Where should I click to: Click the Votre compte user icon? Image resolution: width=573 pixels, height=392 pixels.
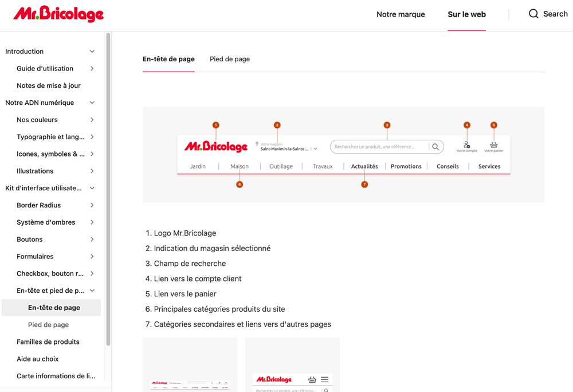(x=466, y=144)
